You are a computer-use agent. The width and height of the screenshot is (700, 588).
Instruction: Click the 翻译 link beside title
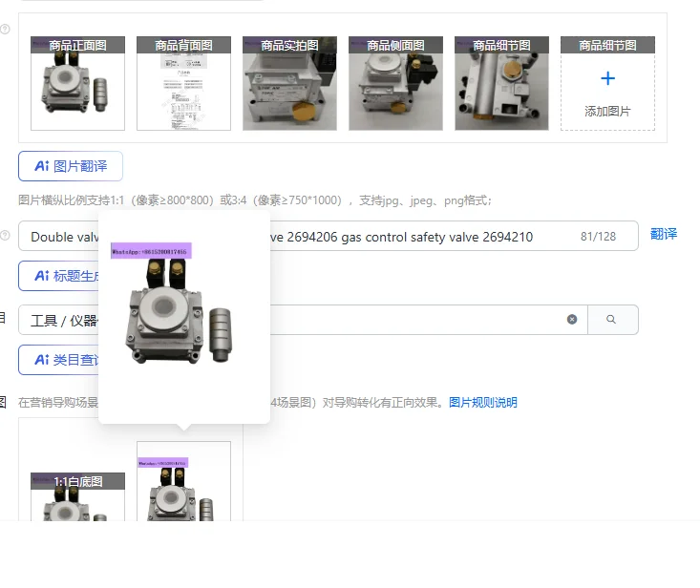(664, 234)
